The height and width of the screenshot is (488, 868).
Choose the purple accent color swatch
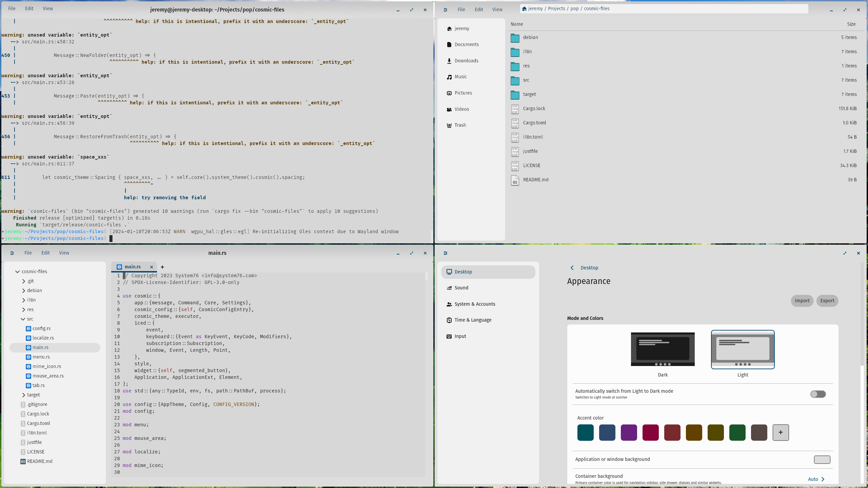(x=629, y=432)
